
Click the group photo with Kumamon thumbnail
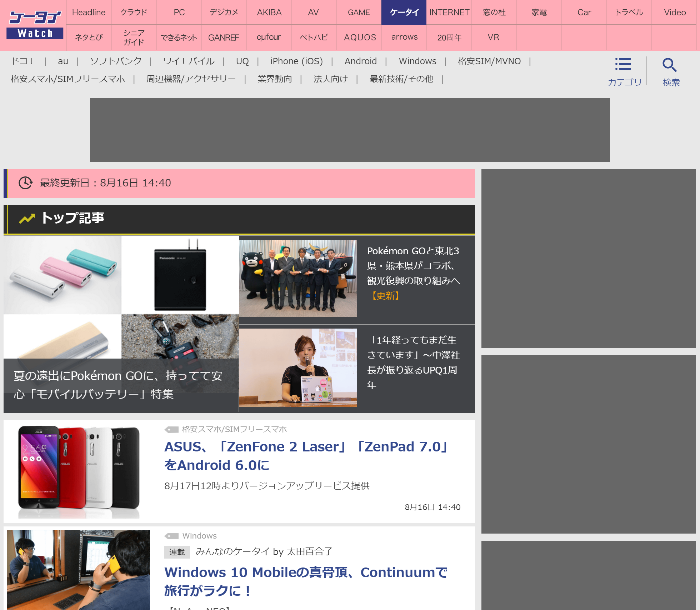(x=298, y=279)
